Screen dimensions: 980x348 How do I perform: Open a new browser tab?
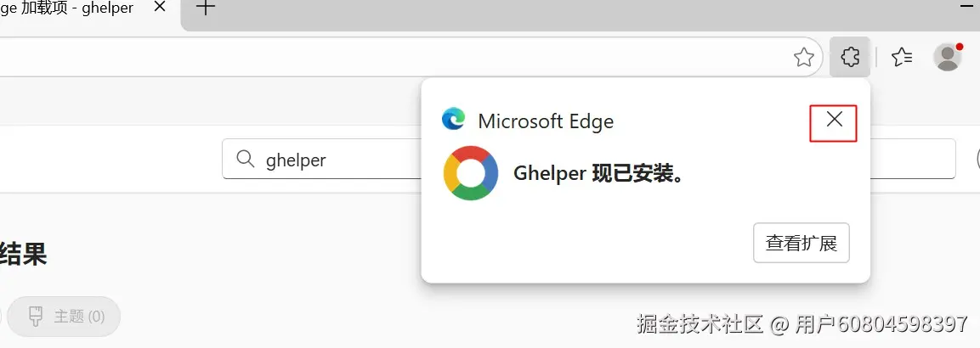(x=206, y=8)
